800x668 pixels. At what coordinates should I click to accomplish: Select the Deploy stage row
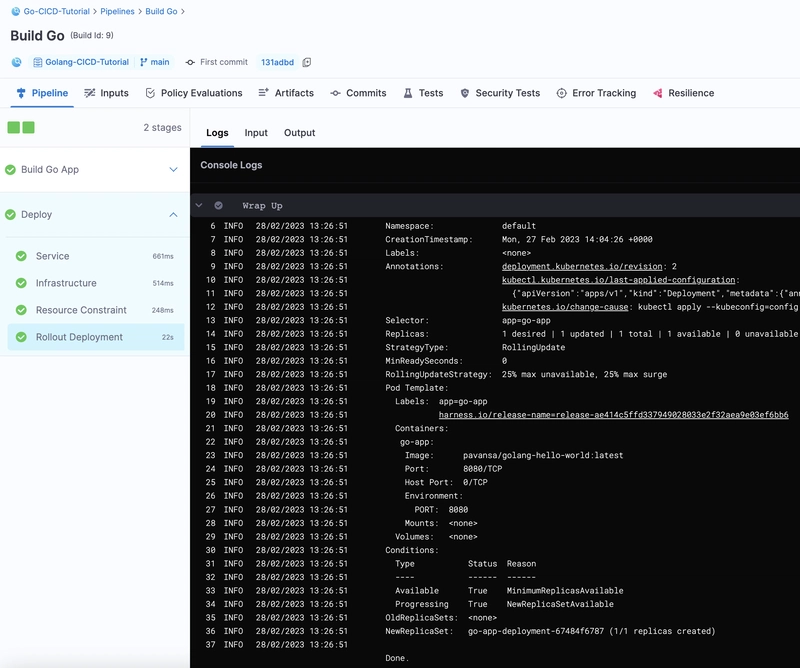click(94, 214)
